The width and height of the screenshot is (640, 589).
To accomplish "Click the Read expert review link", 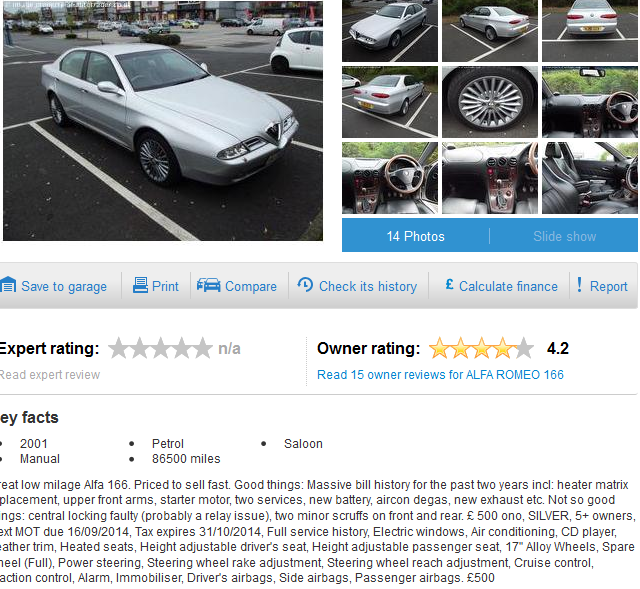I will (x=50, y=375).
